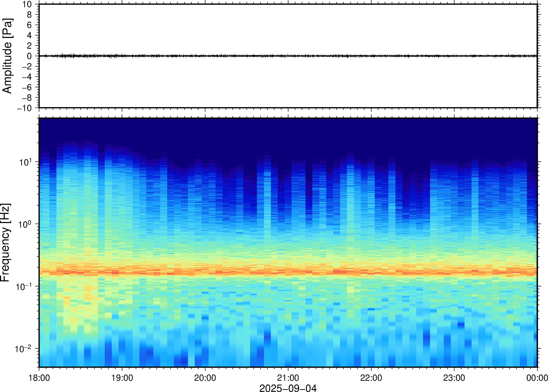
Task: Click the 10^0 frequency tick label
Action: tap(25, 224)
